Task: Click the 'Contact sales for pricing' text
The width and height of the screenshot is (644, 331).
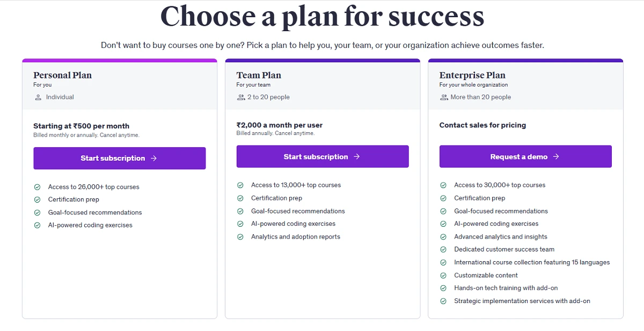Action: coord(482,125)
